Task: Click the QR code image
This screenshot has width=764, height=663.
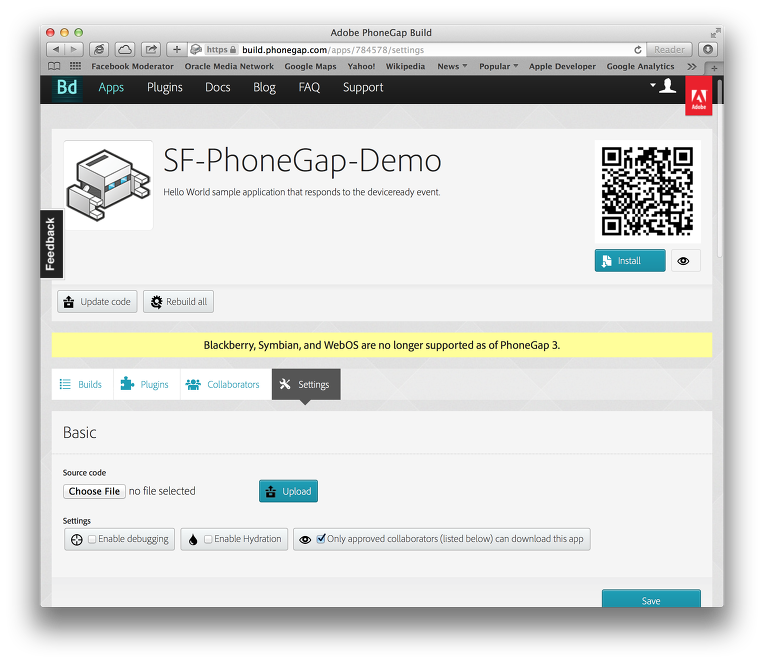Action: tap(648, 191)
